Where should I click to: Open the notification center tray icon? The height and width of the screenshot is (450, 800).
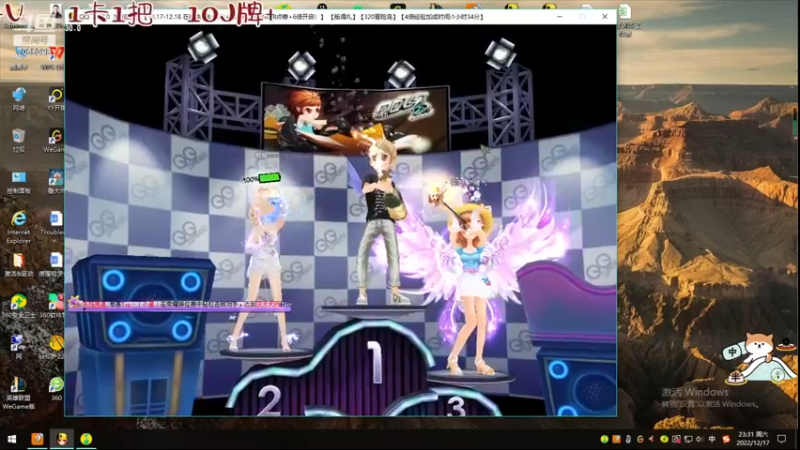782,439
